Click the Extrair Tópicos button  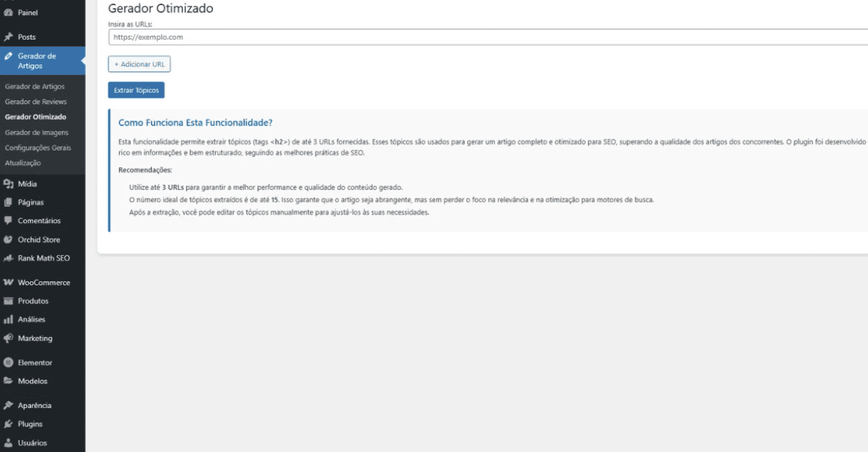pyautogui.click(x=136, y=91)
